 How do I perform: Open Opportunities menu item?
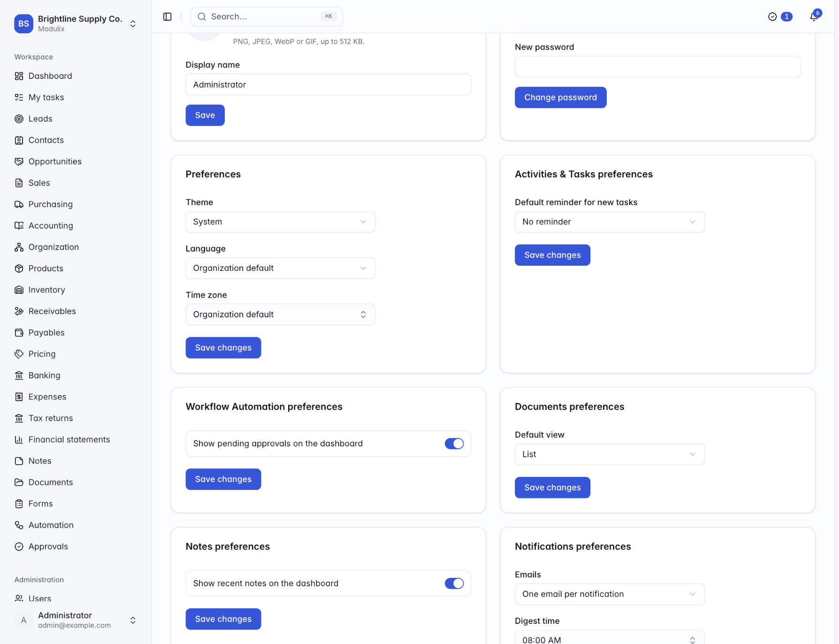pyautogui.click(x=55, y=161)
